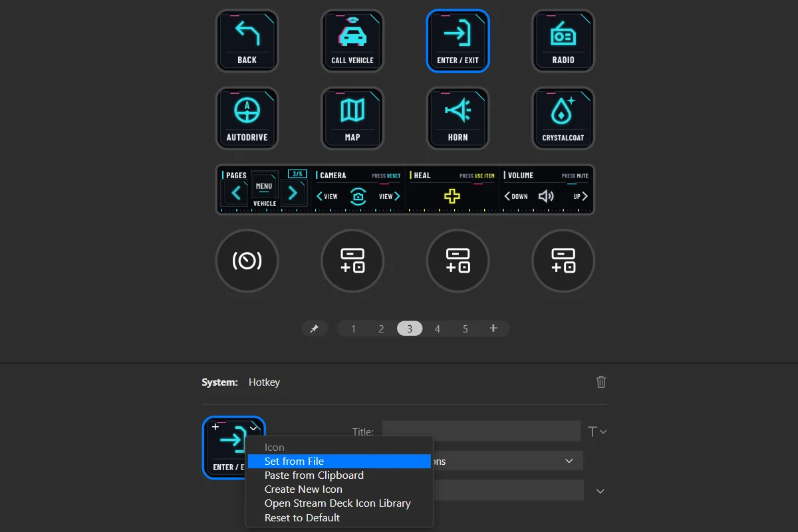Screen dimensions: 798x532
Task: Open Stream Deck Icon Library
Action: 339,503
